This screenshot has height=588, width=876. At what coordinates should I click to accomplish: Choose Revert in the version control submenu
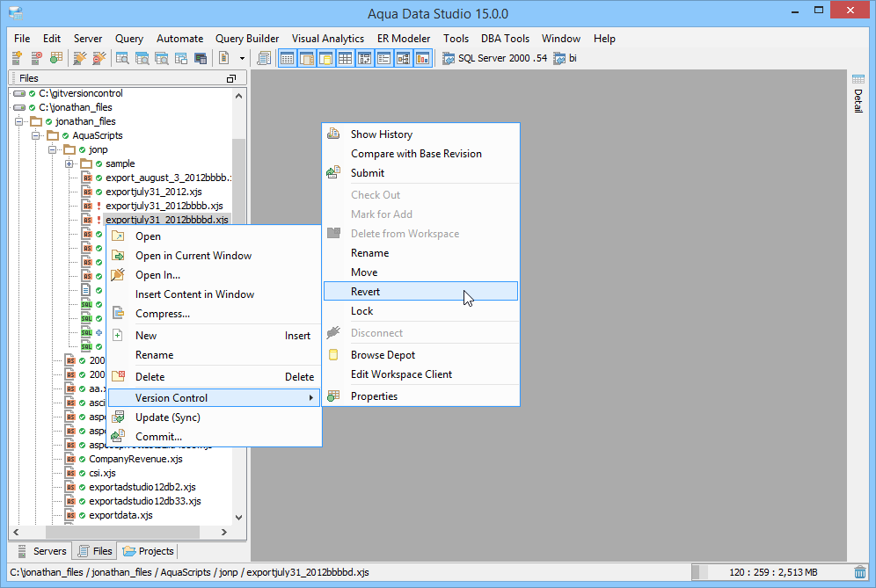420,292
